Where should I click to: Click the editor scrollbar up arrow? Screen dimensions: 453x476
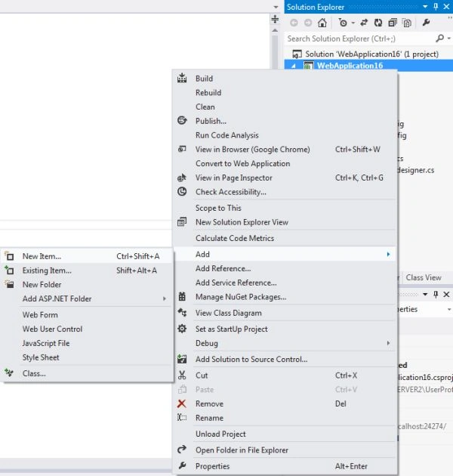275,30
